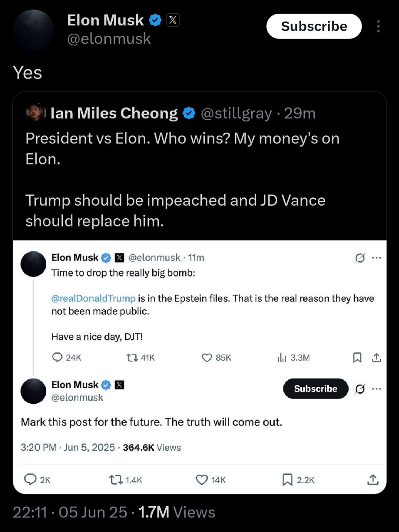399x532 pixels.
Task: Click the Grok icon next to 11m post
Action: [x=360, y=258]
